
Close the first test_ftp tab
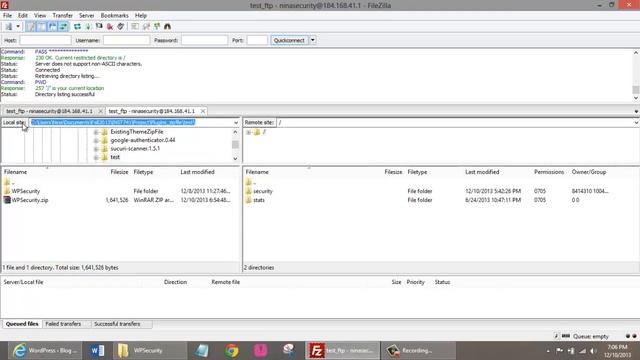coord(100,111)
